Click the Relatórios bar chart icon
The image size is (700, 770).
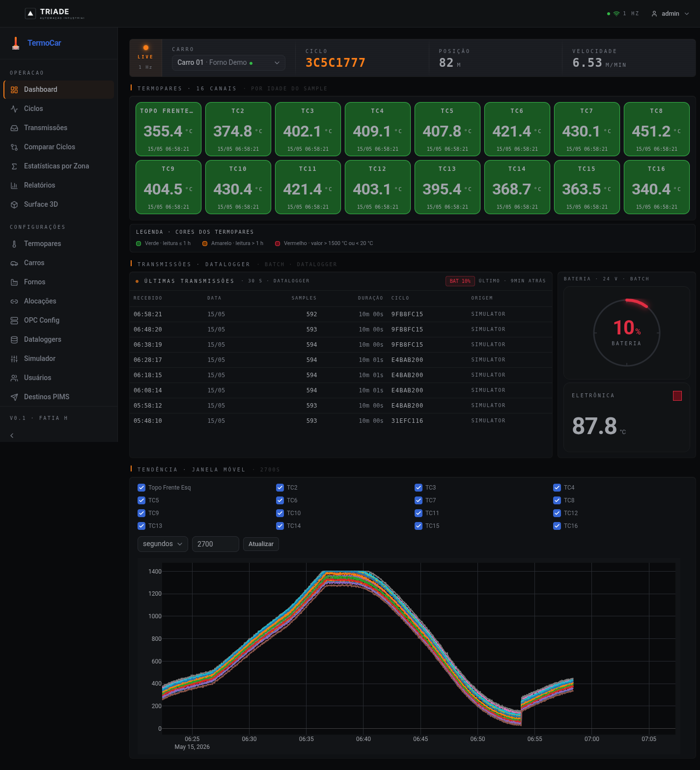click(x=14, y=185)
